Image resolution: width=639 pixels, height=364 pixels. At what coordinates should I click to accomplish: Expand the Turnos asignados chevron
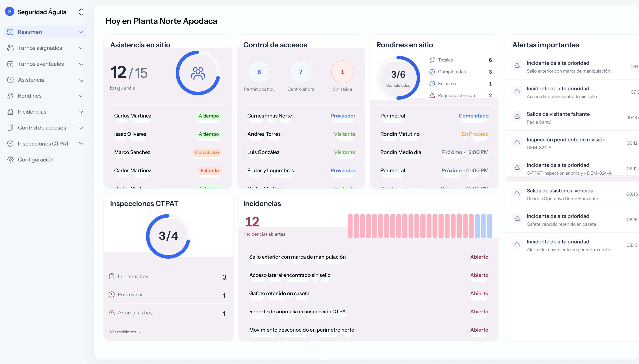point(81,48)
